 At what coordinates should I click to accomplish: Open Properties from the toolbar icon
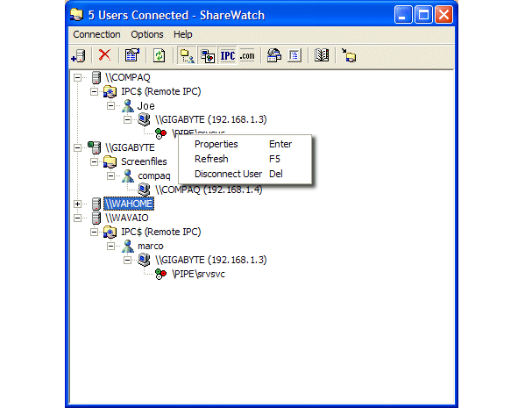coord(132,55)
